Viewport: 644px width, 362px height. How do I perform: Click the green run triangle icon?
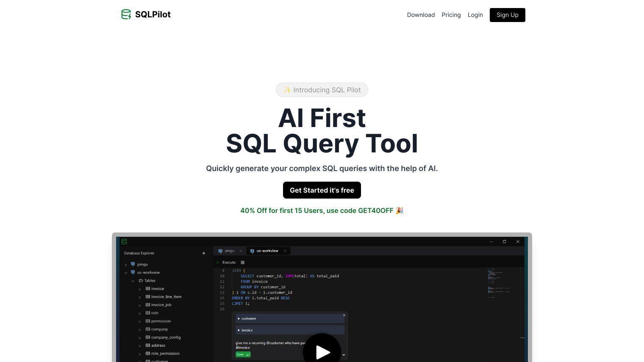tap(218, 263)
